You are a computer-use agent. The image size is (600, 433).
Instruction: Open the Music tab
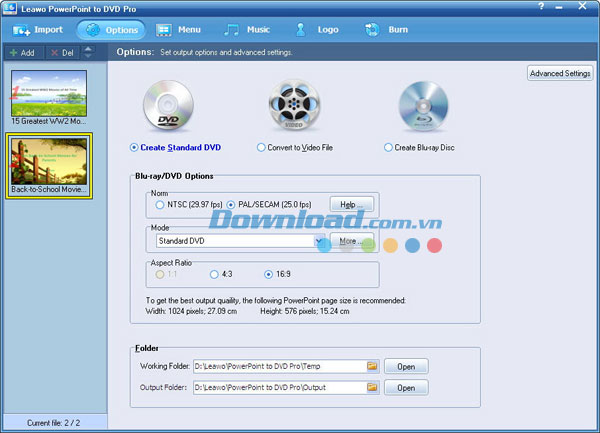[x=247, y=30]
